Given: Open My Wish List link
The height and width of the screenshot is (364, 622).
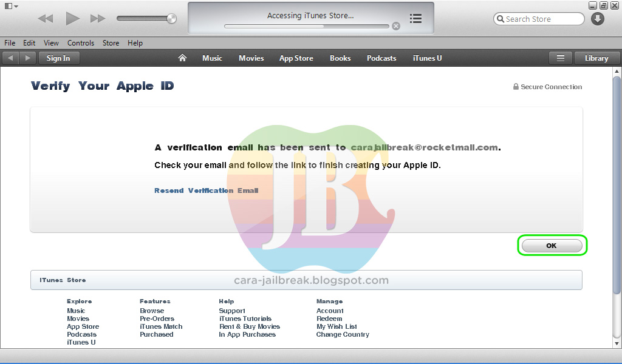Looking at the screenshot, I should click(x=337, y=326).
